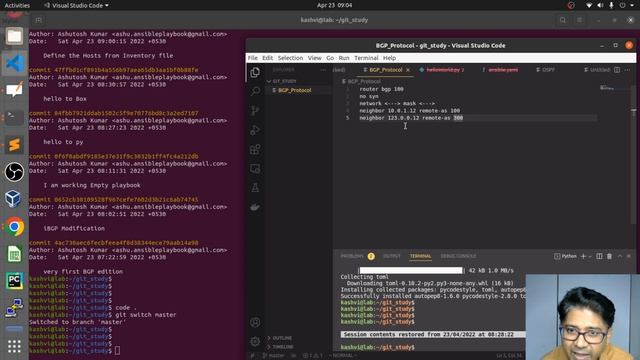640x360 pixels.
Task: Open OBS Studio from the dock
Action: tap(14, 172)
